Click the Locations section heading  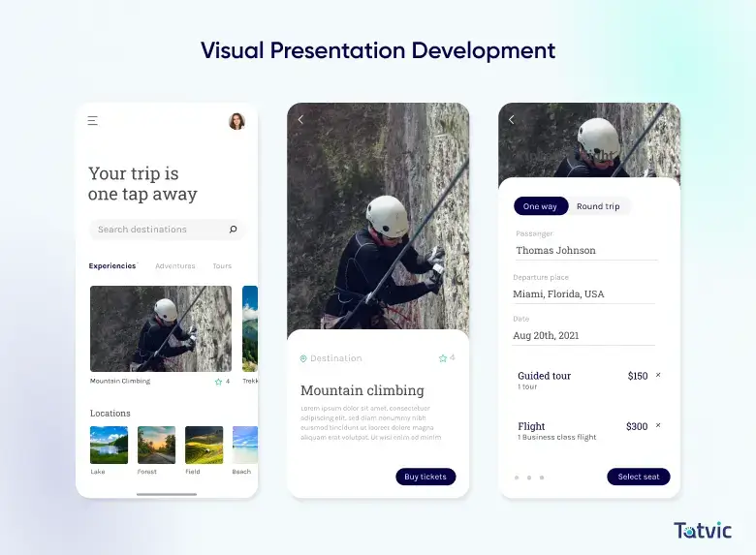point(110,414)
